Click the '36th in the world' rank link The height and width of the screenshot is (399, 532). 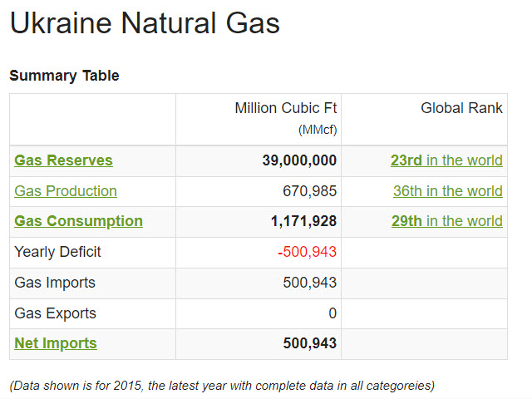coord(447,191)
